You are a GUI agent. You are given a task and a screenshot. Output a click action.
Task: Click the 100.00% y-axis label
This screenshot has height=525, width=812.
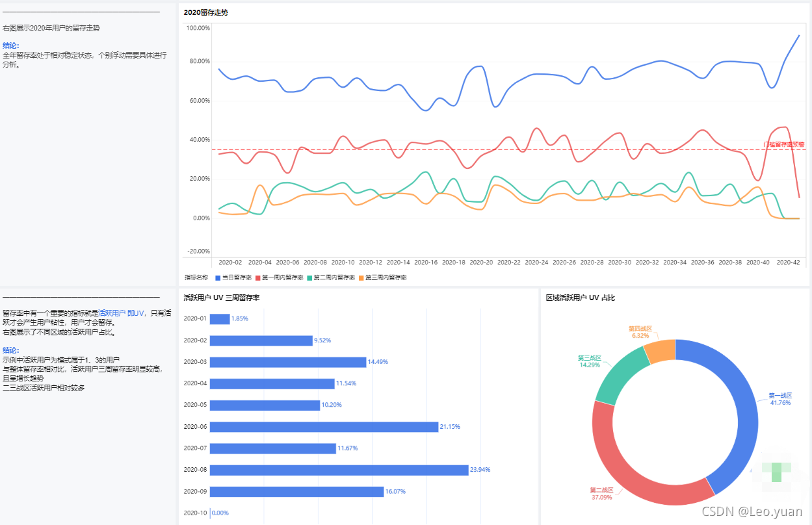point(198,28)
